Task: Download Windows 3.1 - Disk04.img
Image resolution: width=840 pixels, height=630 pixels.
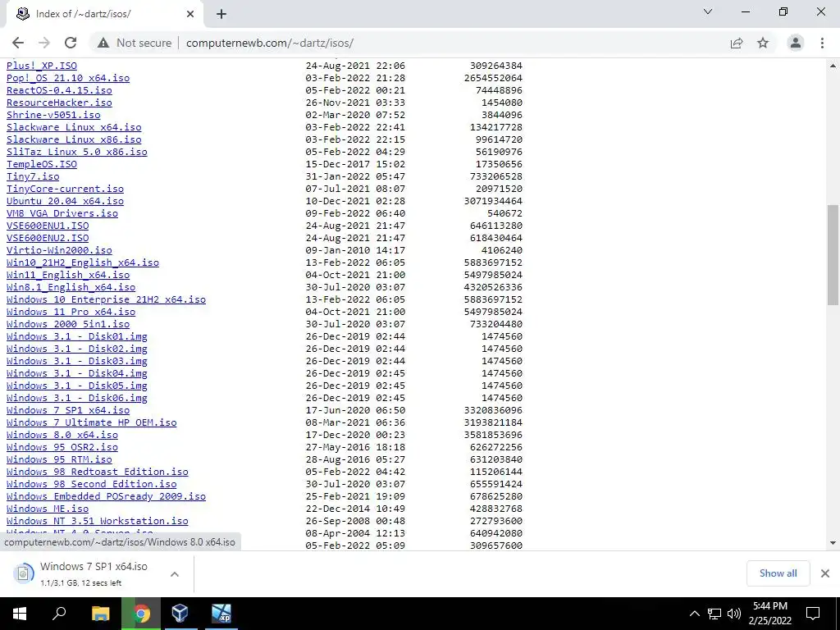Action: (76, 373)
